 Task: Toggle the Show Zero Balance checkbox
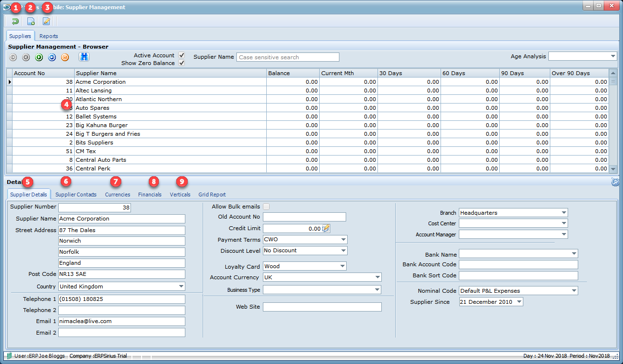coord(182,63)
